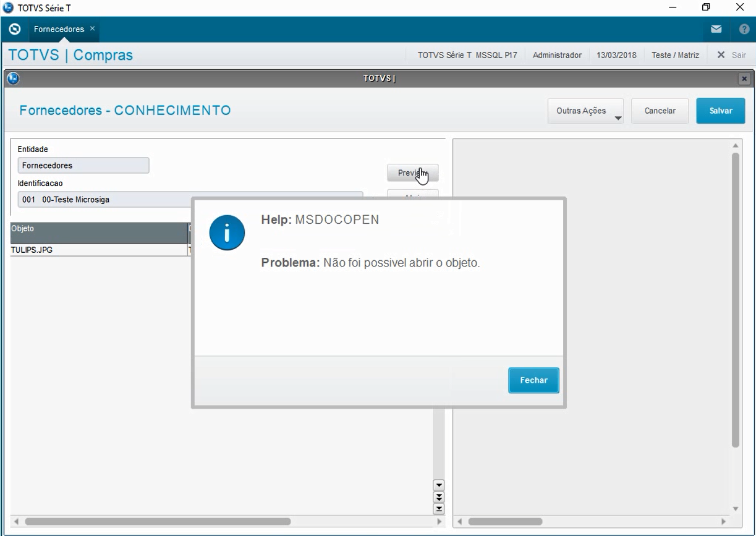
Task: Click the Teste / Matriz branch label
Action: coord(675,55)
